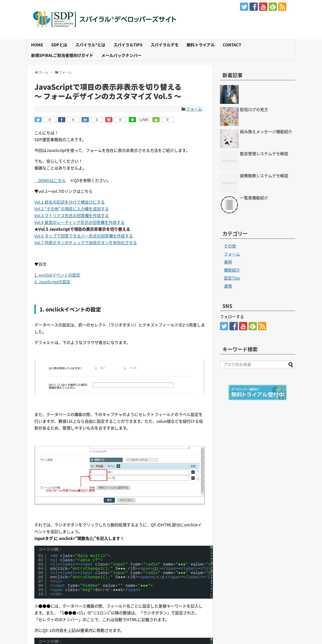Open first new-article thumbnail of businessman
This screenshot has height=644, width=322.
(x=229, y=94)
